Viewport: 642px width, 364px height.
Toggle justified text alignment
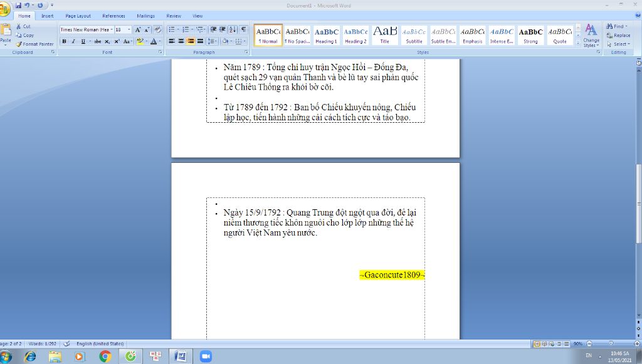pyautogui.click(x=200, y=41)
